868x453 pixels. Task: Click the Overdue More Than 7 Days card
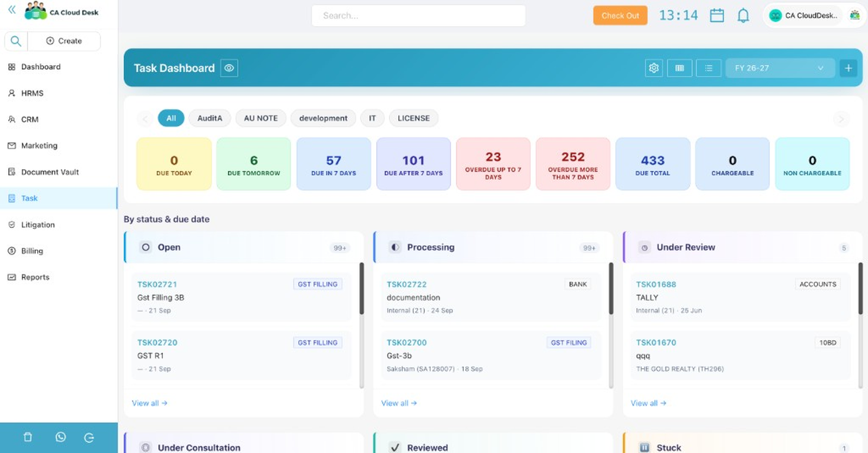pyautogui.click(x=573, y=164)
